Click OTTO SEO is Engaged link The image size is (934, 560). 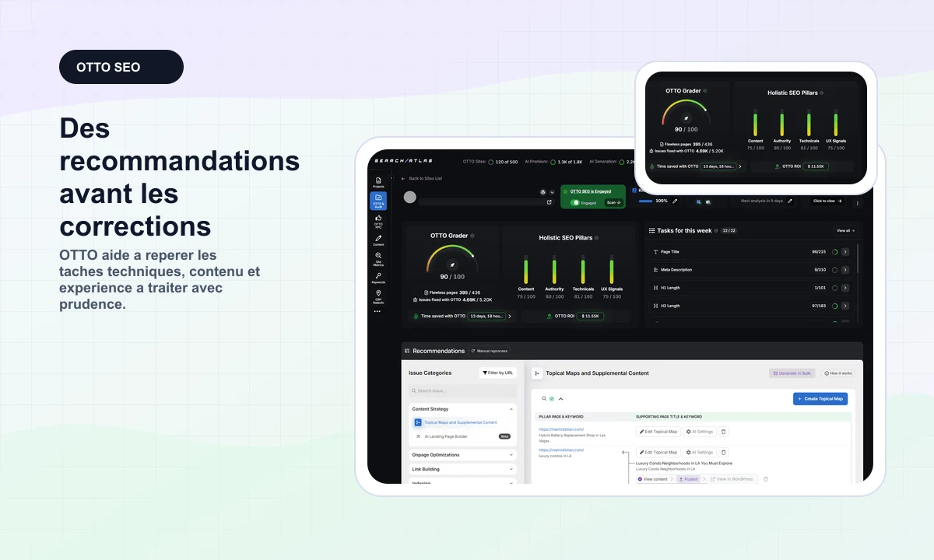pos(591,191)
